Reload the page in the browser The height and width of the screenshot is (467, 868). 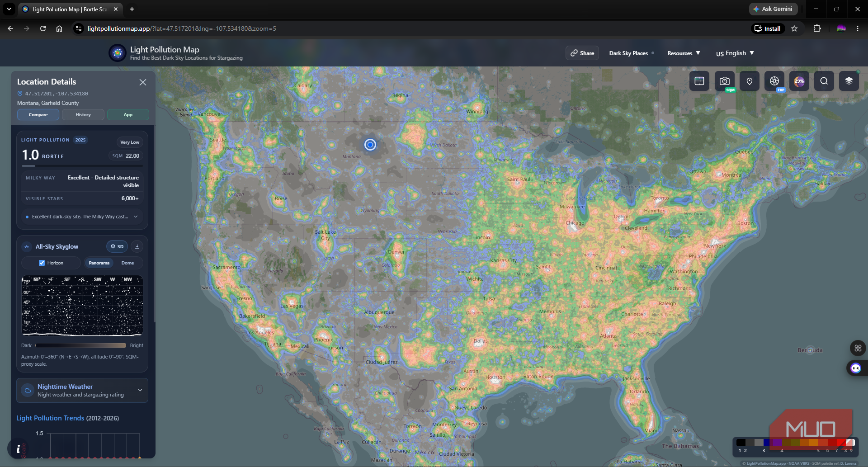(43, 28)
